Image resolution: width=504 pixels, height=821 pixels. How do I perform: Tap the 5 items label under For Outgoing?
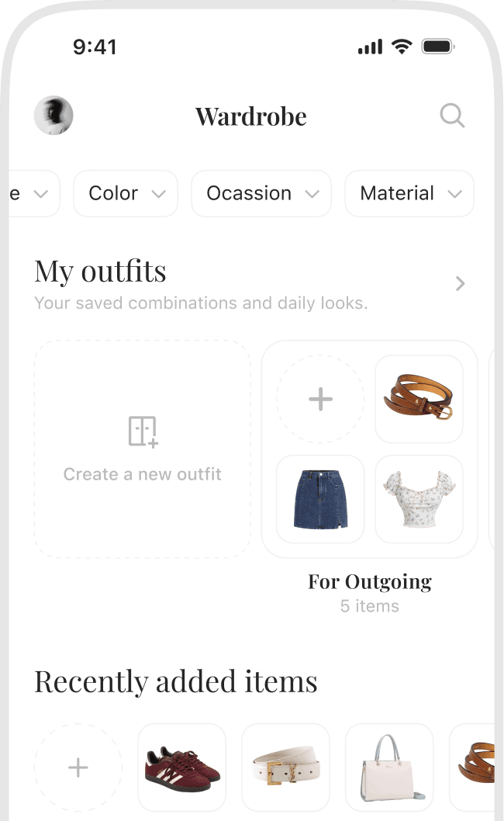370,606
